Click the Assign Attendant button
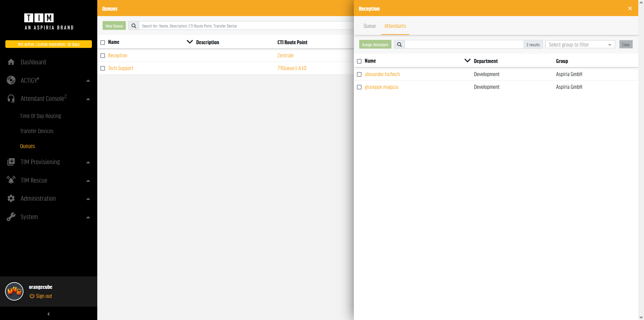644x320 pixels. (375, 45)
